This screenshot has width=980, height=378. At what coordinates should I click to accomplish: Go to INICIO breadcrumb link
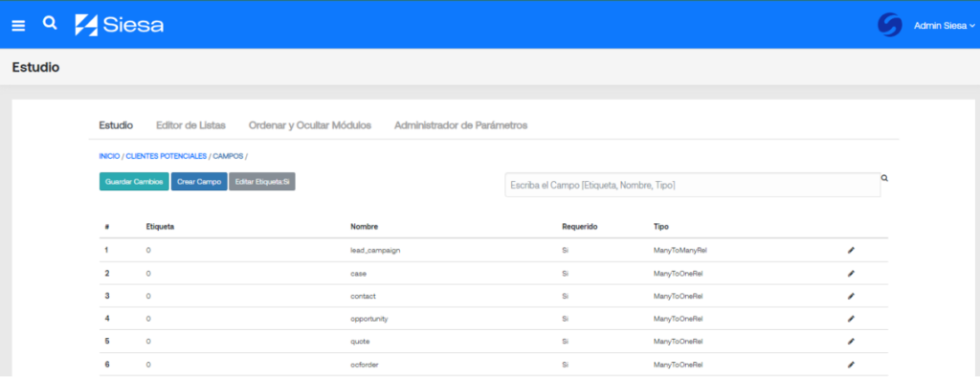click(x=109, y=156)
